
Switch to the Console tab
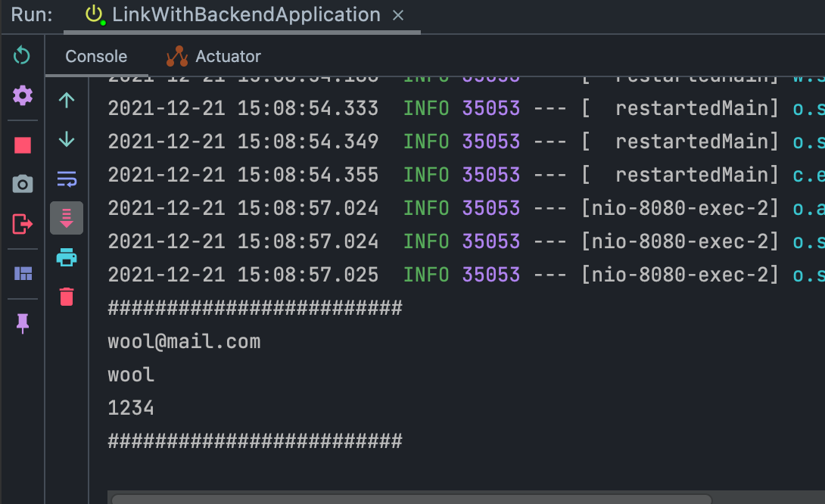click(96, 57)
